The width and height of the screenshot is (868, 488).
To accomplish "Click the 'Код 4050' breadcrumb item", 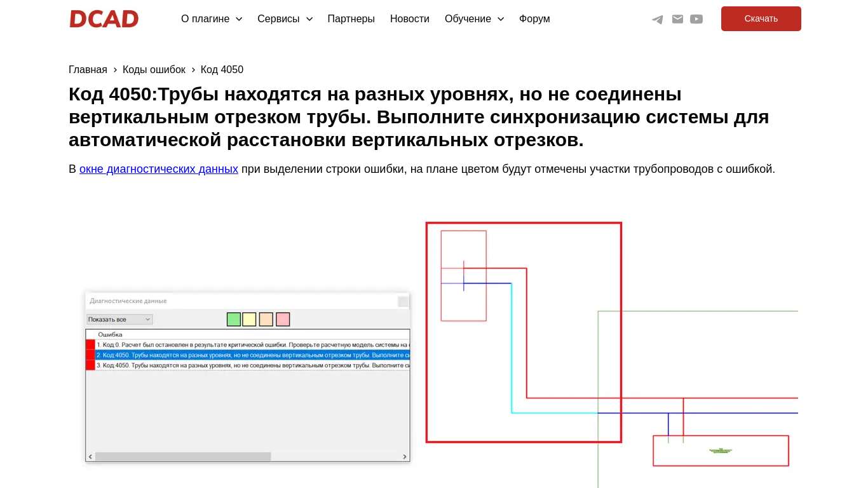I will tap(222, 70).
